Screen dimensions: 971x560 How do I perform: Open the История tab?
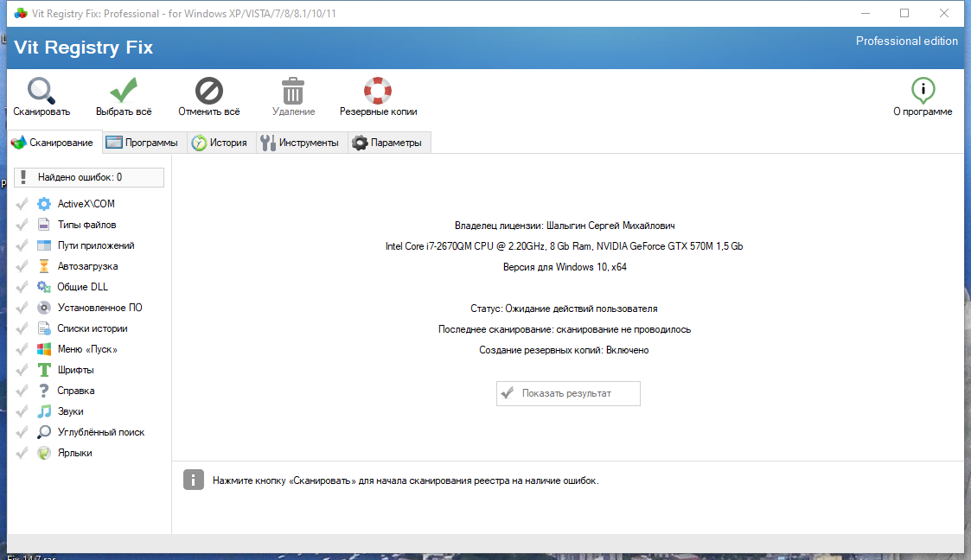point(221,143)
